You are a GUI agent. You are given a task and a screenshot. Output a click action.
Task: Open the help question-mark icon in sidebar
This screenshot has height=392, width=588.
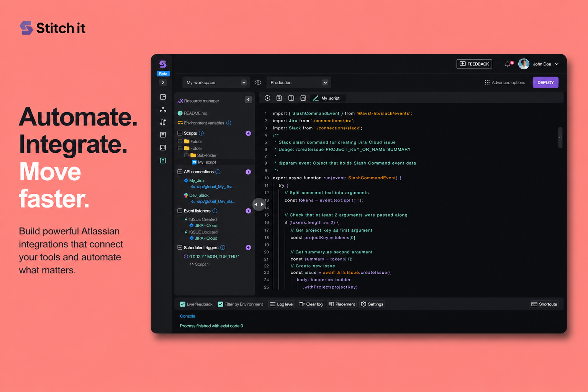[x=163, y=160]
